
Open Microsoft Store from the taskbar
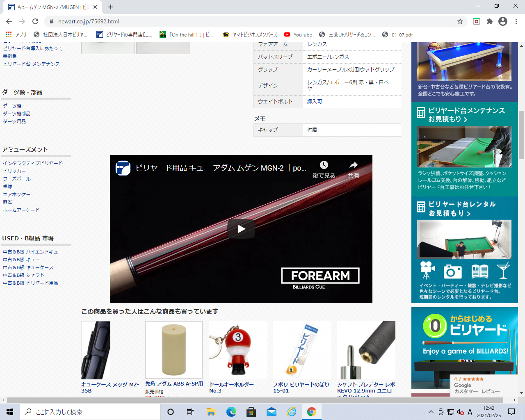point(251,412)
